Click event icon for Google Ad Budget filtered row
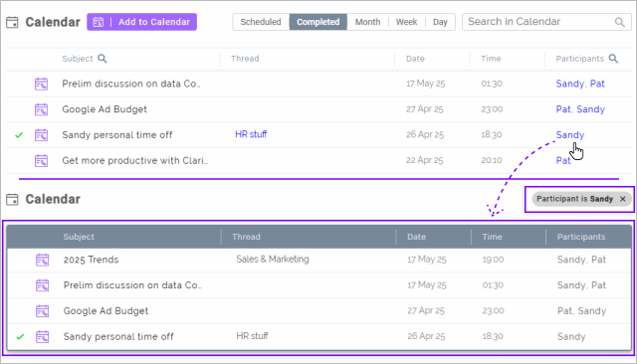This screenshot has width=637, height=364. (x=42, y=311)
